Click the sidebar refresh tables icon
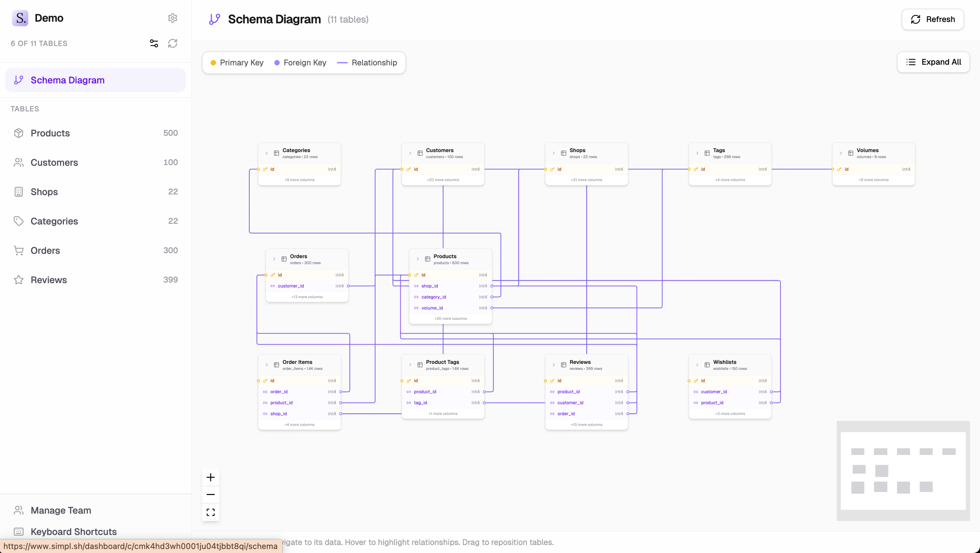The image size is (980, 553). (x=172, y=43)
